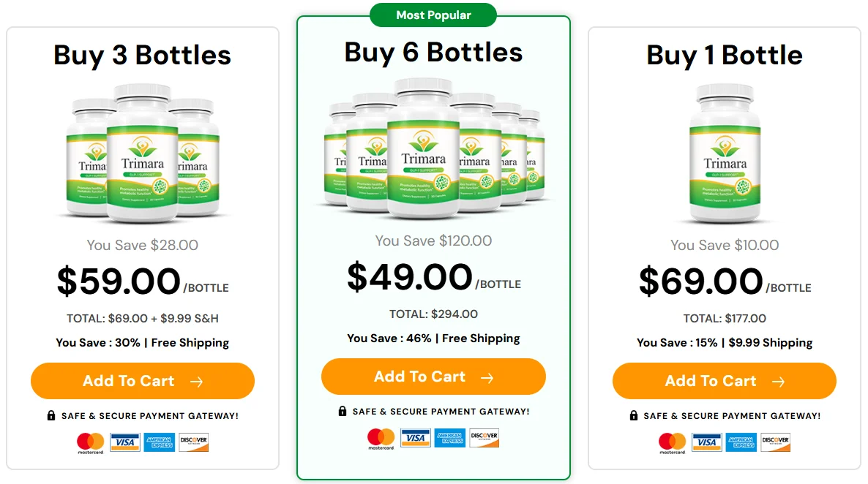Click the lock icon under Buy 1 Bottle

[x=634, y=416]
